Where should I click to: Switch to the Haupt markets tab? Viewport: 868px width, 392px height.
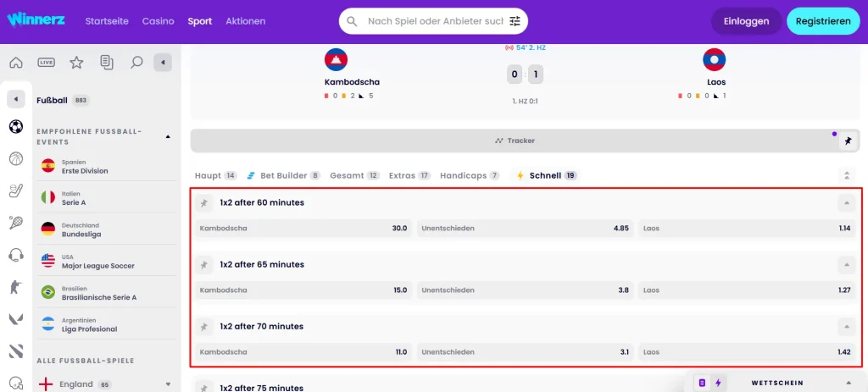tap(216, 176)
